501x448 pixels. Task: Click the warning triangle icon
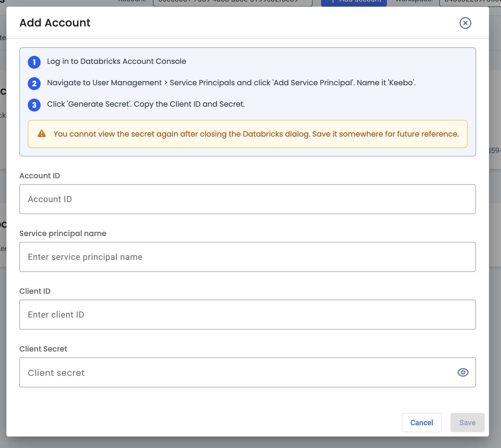[42, 134]
